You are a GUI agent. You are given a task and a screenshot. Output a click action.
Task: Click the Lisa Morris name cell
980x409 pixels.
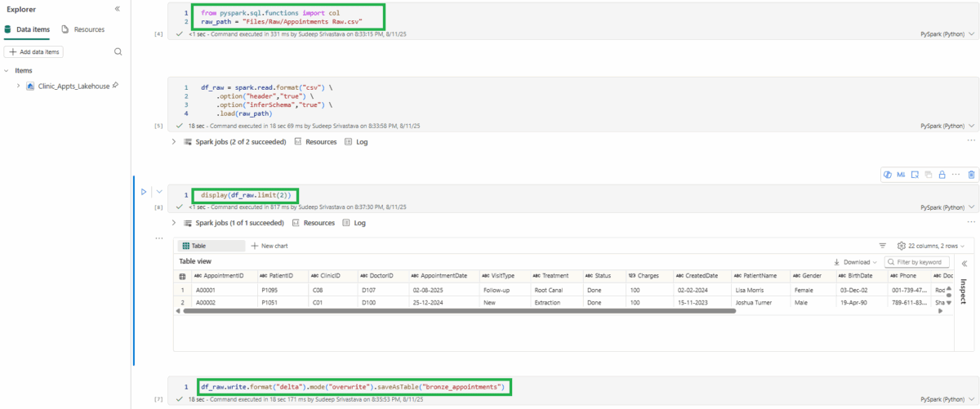coord(759,290)
